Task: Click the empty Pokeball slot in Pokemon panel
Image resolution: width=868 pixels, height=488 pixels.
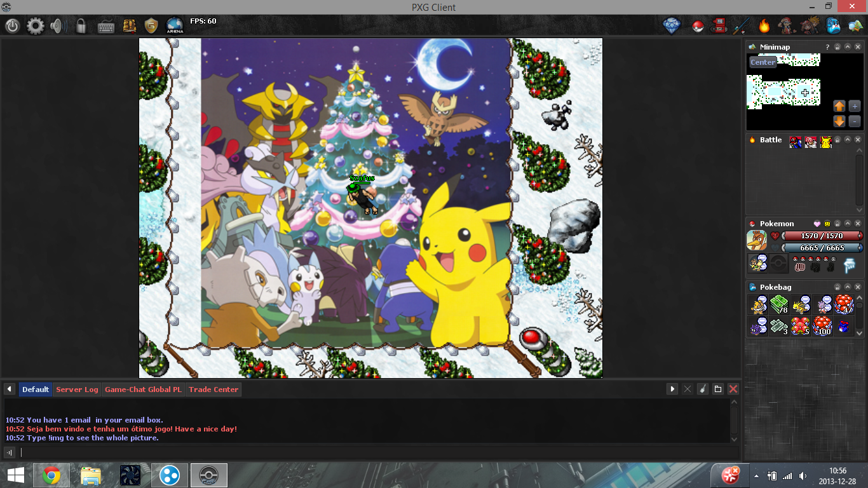Action: (778, 263)
